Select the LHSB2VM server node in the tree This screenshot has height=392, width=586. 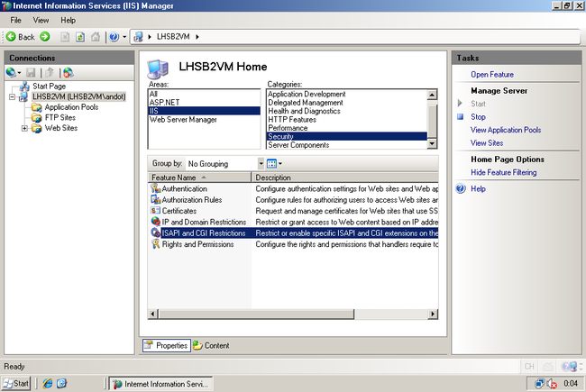(78, 96)
